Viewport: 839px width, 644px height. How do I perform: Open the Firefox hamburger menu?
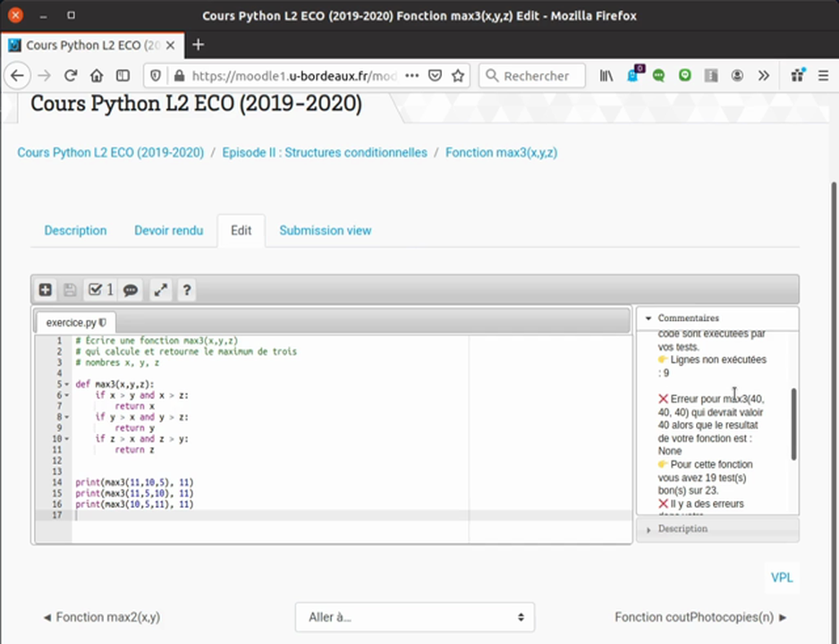pyautogui.click(x=822, y=76)
